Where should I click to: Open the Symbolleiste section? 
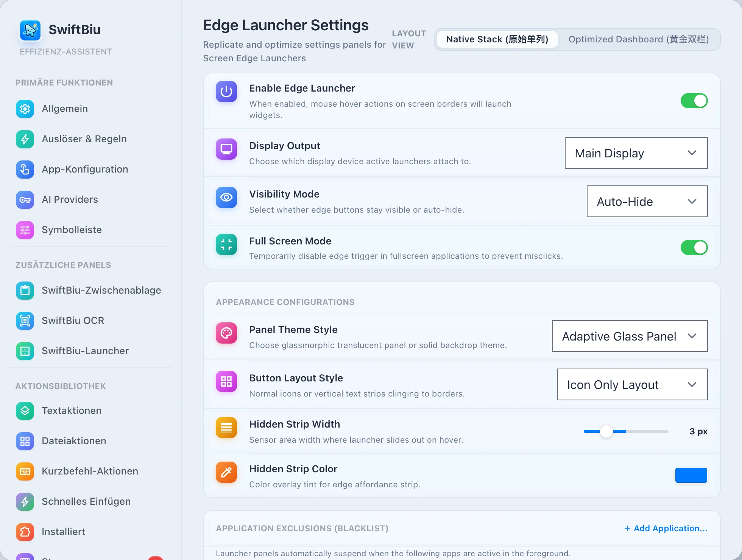91,230
